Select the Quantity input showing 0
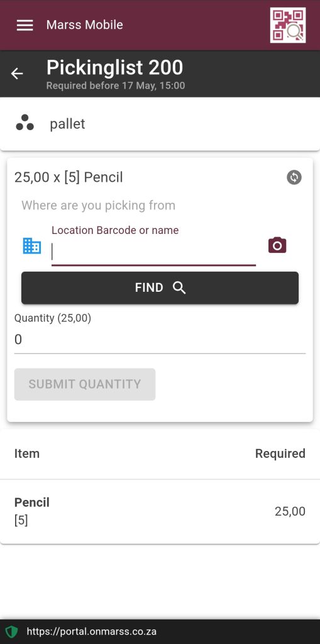Image resolution: width=320 pixels, height=644 pixels. tap(160, 340)
